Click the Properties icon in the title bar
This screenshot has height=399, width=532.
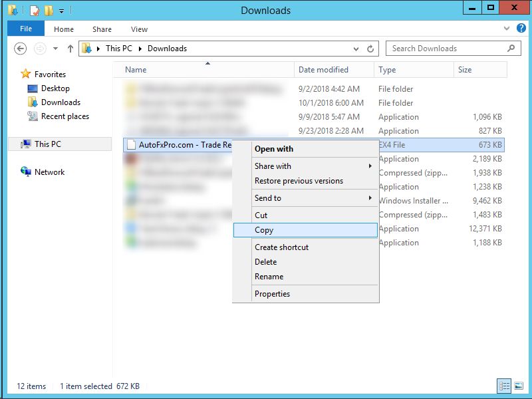click(35, 11)
